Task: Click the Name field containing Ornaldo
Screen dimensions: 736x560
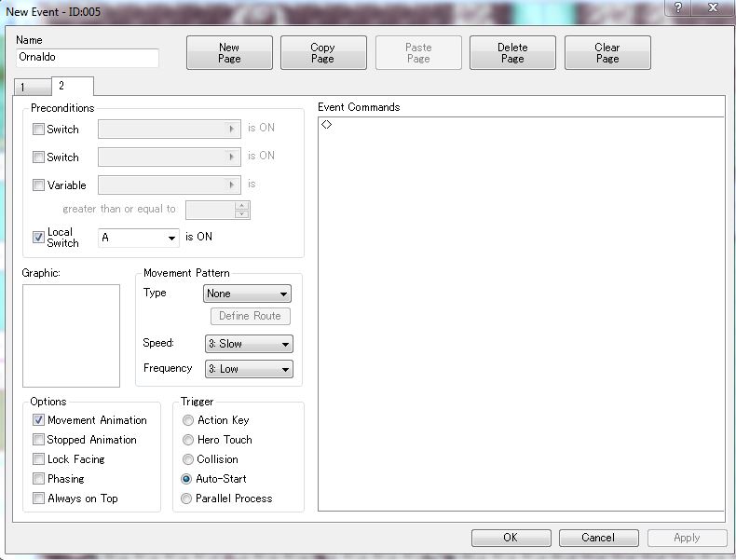Action: (x=88, y=58)
